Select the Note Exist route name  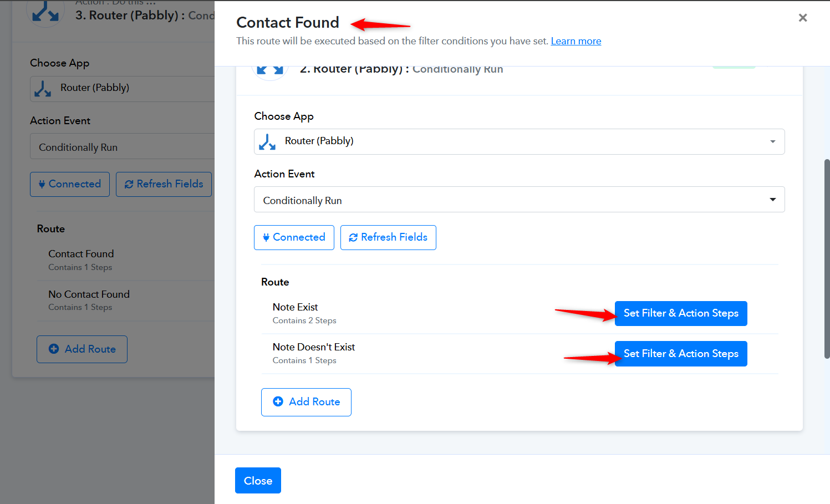click(x=295, y=307)
